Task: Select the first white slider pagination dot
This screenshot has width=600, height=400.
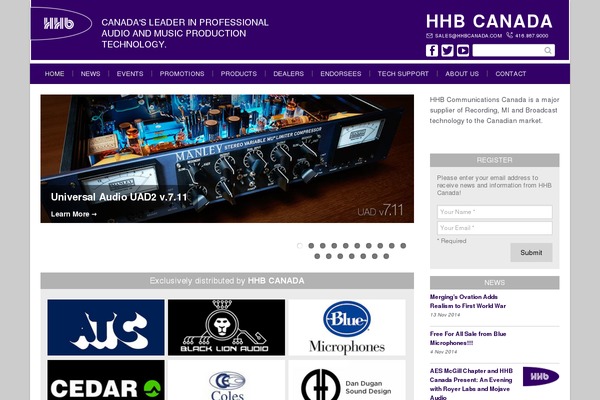Action: (x=300, y=246)
